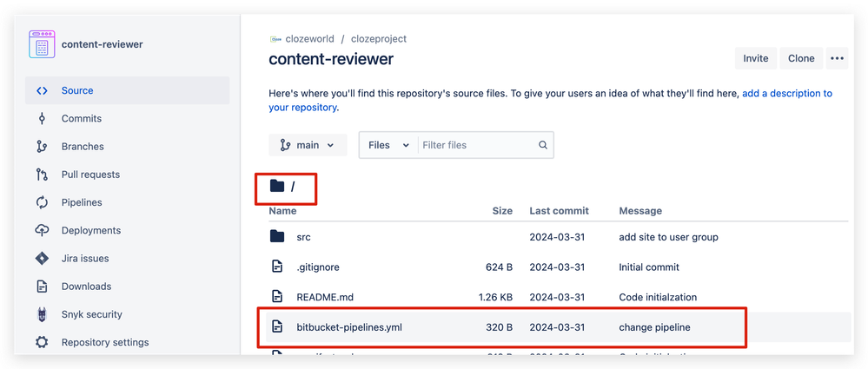The height and width of the screenshot is (369, 868).
Task: Click the Downloads document icon
Action: [42, 287]
